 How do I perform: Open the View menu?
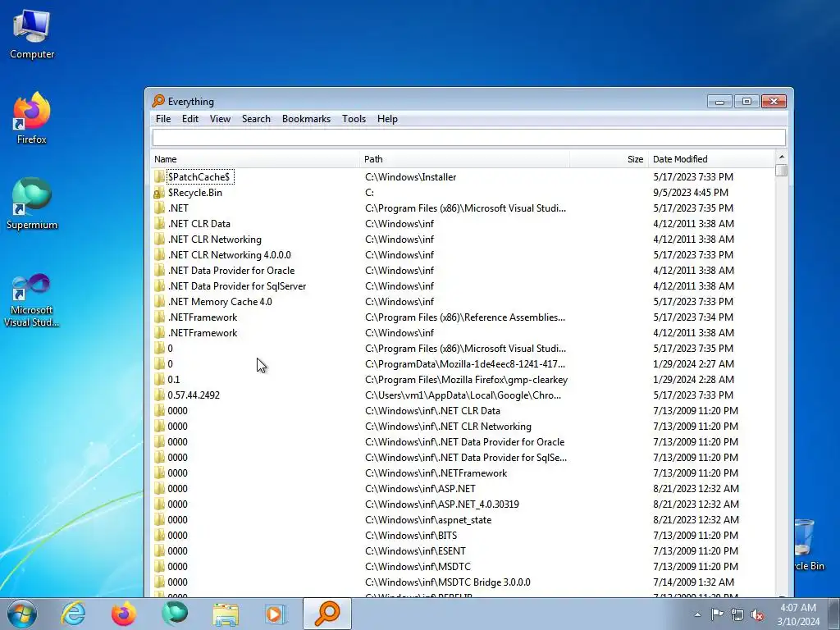coord(220,119)
